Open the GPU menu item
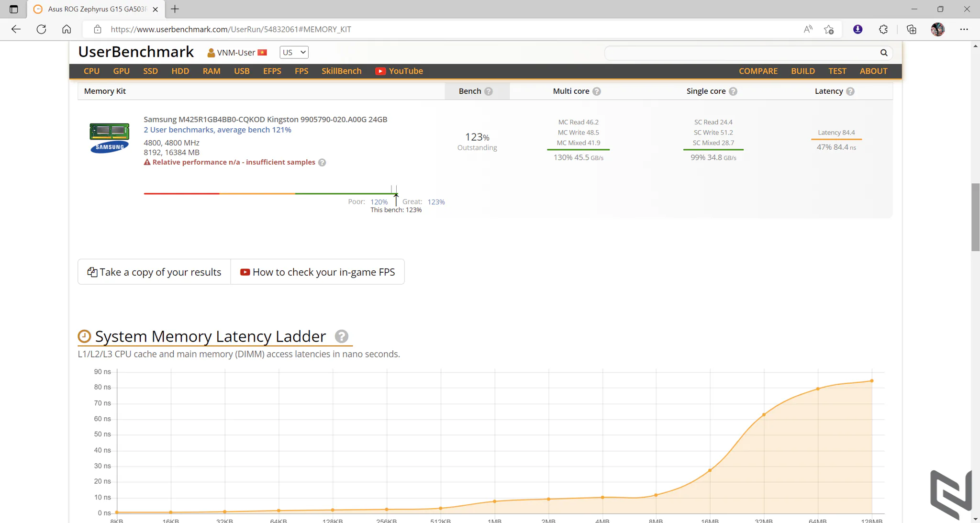 point(122,71)
